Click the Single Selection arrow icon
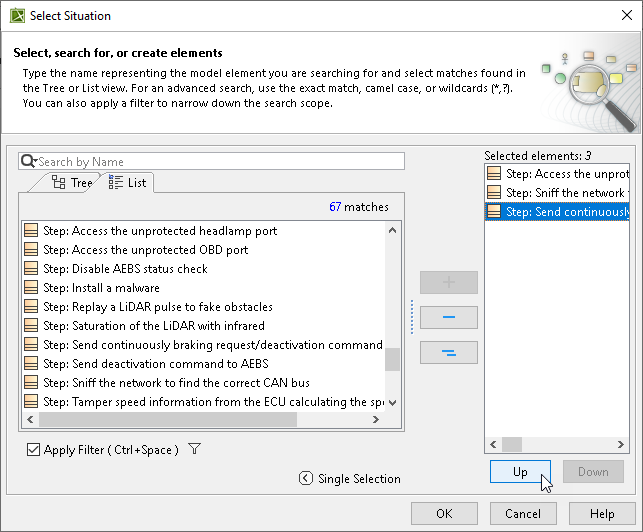 click(x=305, y=479)
